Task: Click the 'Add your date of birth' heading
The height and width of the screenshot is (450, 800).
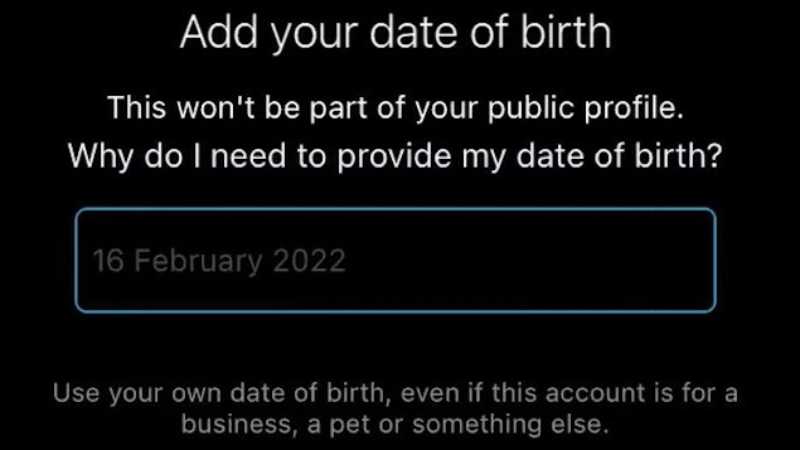Action: (x=395, y=32)
